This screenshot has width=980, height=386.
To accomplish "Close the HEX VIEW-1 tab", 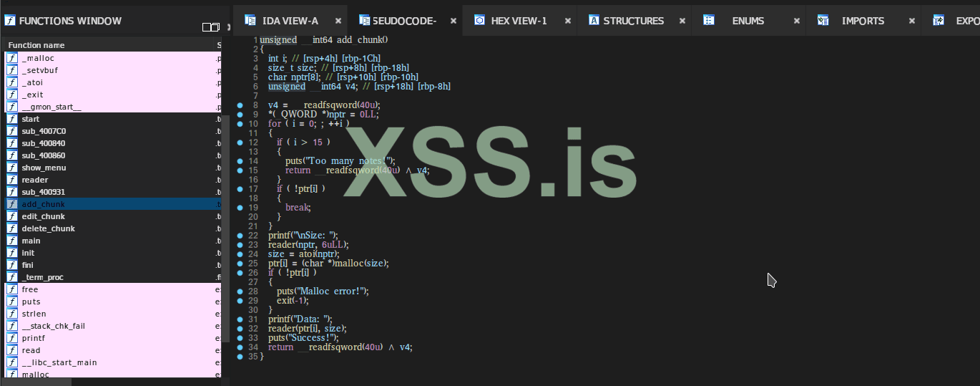I will pos(568,21).
